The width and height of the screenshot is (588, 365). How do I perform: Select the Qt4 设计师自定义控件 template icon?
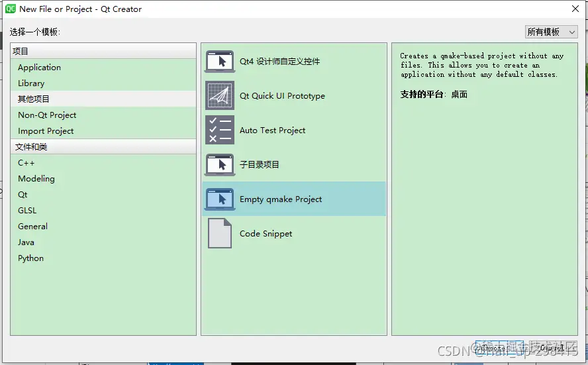(220, 62)
